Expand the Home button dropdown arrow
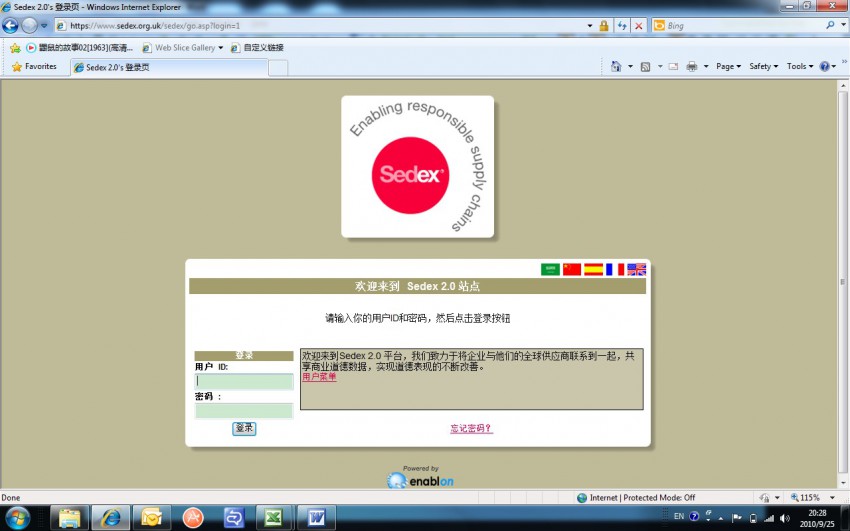The width and height of the screenshot is (850, 531). (x=630, y=67)
